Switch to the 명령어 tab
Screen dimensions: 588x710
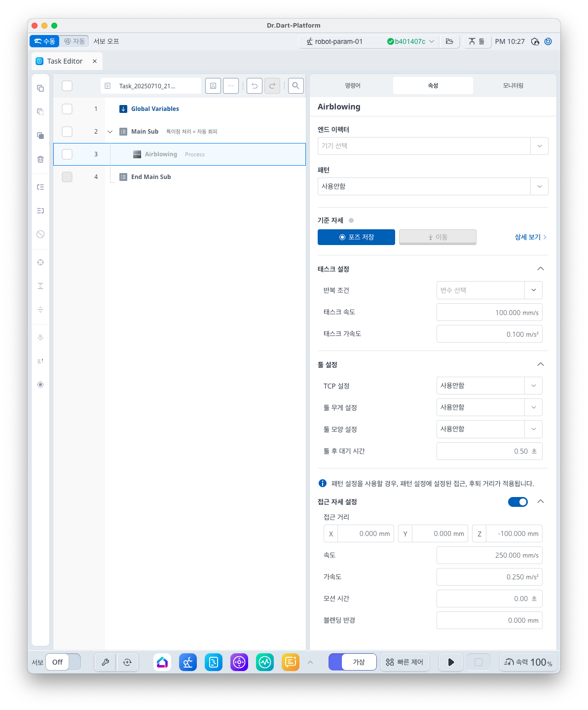point(353,86)
